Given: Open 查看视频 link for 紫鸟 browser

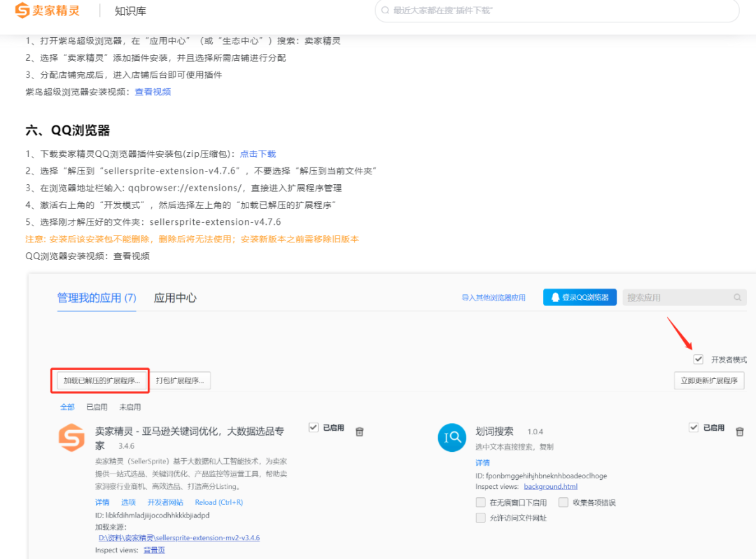Looking at the screenshot, I should tap(153, 92).
